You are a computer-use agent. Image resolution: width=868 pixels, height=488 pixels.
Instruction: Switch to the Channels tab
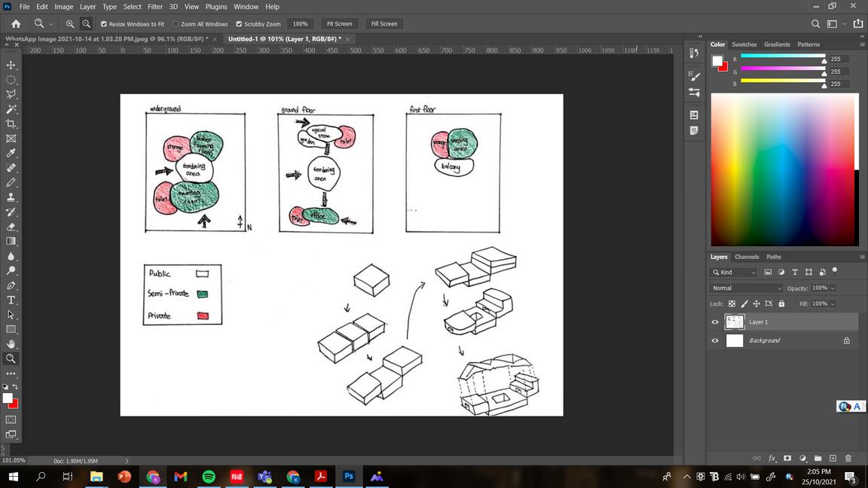746,257
